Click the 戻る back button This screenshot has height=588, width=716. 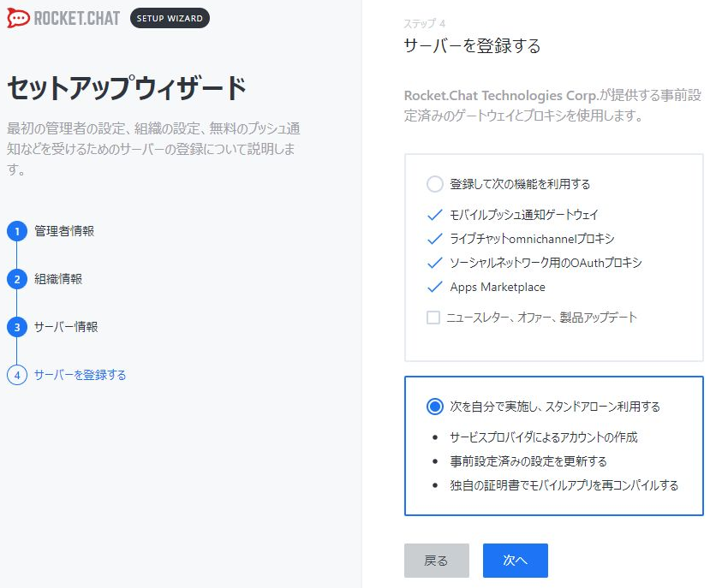click(x=437, y=560)
